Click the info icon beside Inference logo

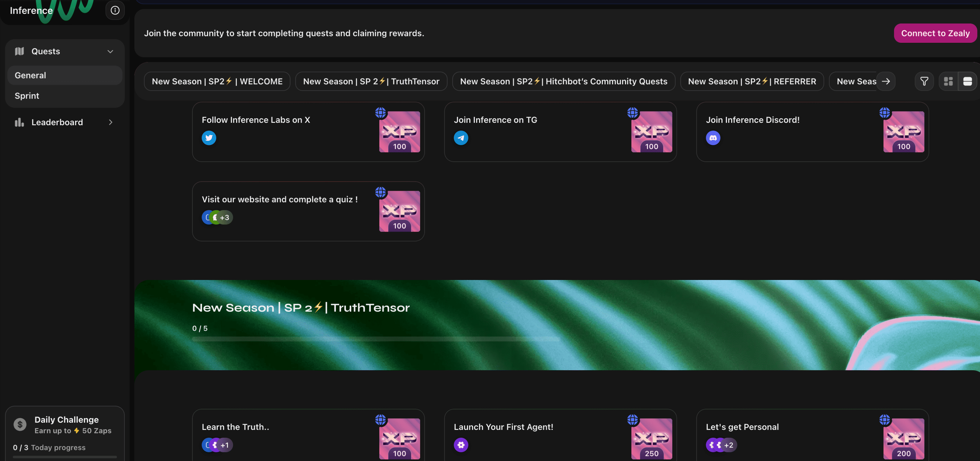(115, 10)
